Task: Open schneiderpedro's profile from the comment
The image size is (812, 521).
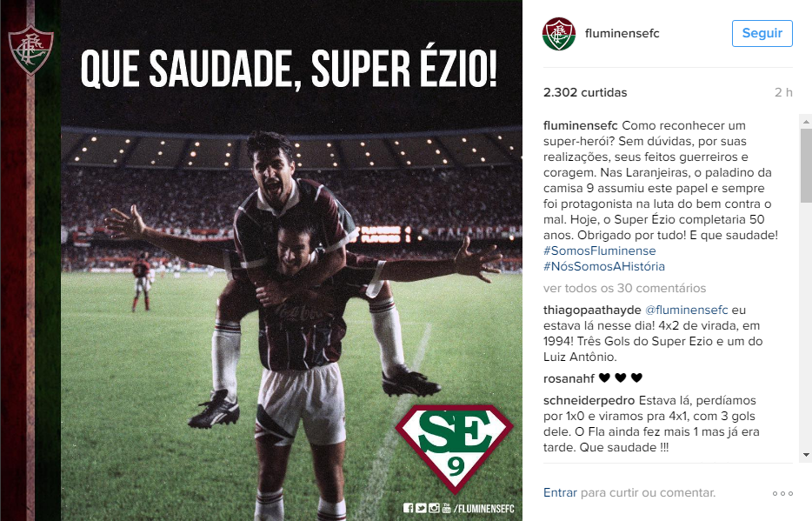Action: [589, 400]
